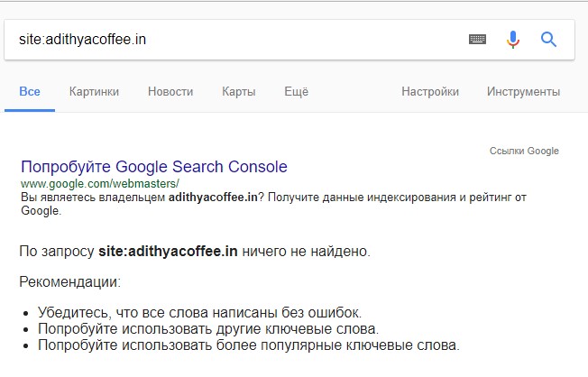Click the Ссылки Google label
The height and width of the screenshot is (377, 588).
pyautogui.click(x=524, y=151)
